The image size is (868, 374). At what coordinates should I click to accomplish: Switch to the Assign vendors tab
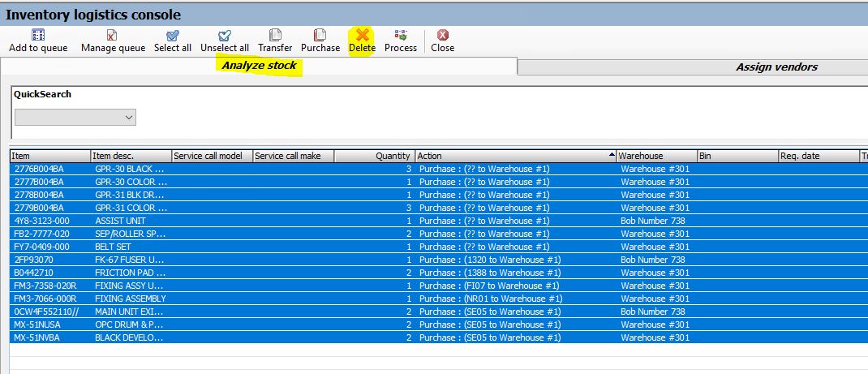pyautogui.click(x=776, y=67)
